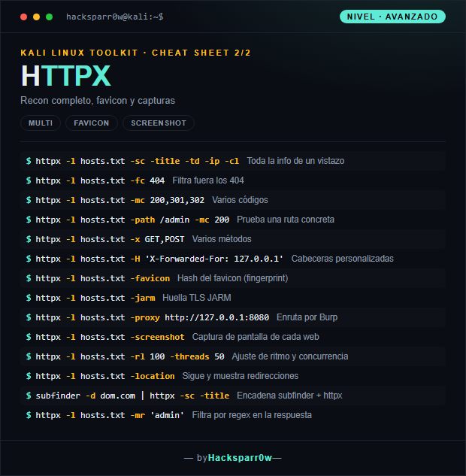Click 'Sigue y muestra redirecciones' description
466x476 pixels.
[x=241, y=376]
